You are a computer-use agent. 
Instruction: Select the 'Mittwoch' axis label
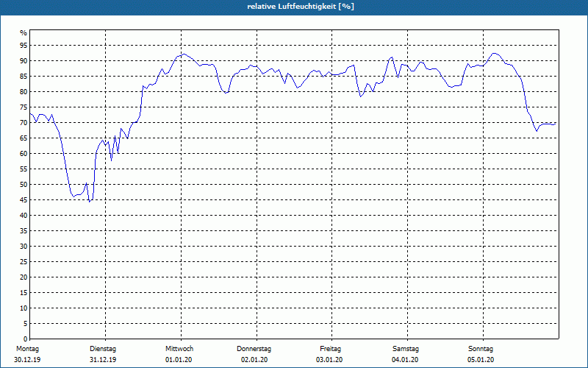click(179, 349)
